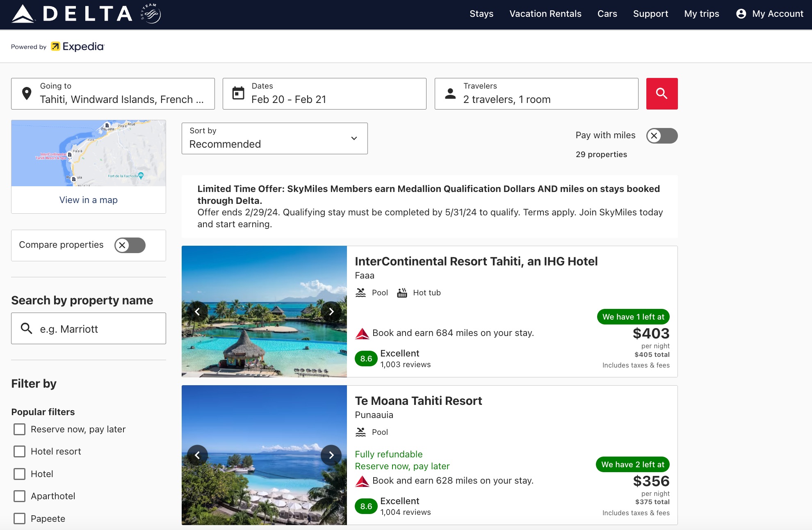Enable the Pay with miles toggle
This screenshot has width=812, height=530.
tap(661, 136)
